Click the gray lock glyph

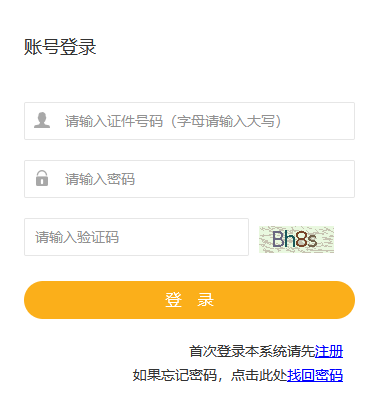[x=42, y=178]
